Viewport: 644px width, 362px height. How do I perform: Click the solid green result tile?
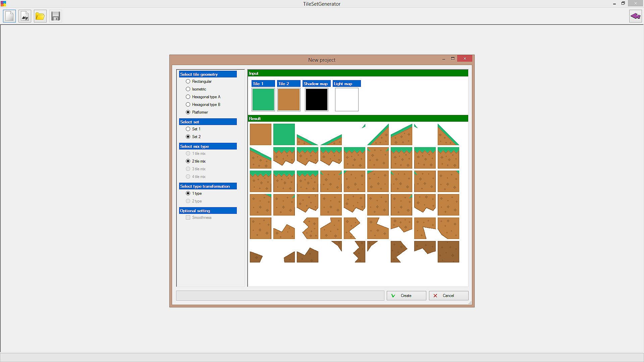[x=284, y=134]
